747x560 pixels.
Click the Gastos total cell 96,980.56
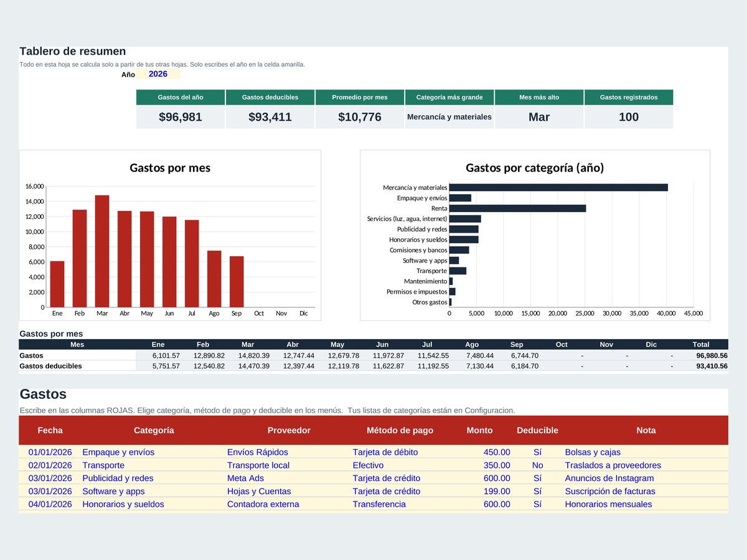701,355
